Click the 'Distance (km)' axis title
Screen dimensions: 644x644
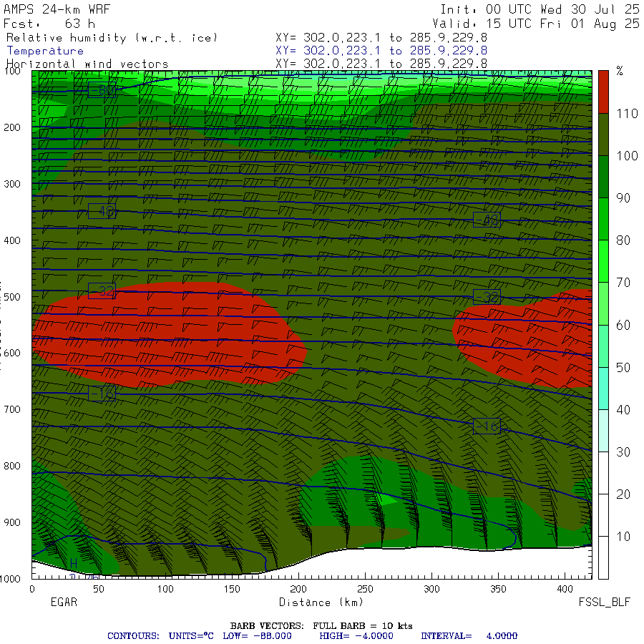tap(321, 602)
